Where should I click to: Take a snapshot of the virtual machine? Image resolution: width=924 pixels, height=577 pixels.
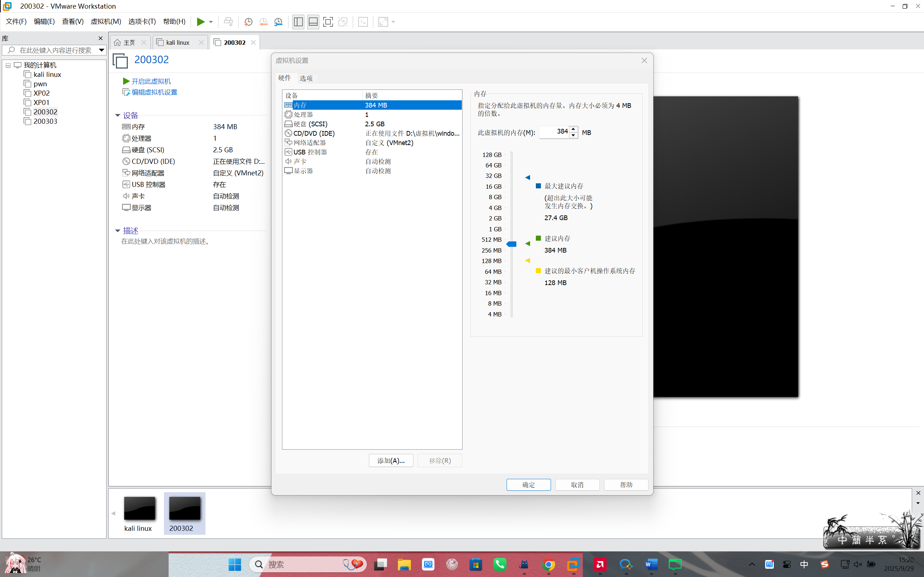click(x=248, y=22)
